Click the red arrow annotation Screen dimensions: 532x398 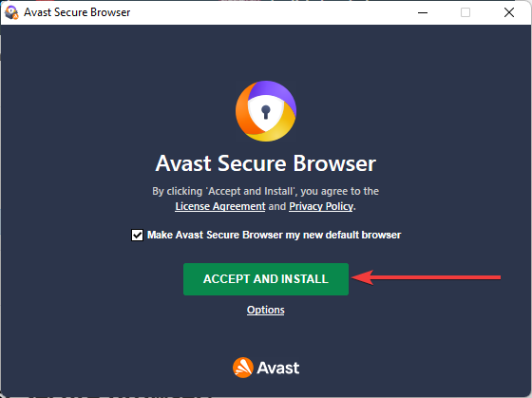(x=426, y=277)
